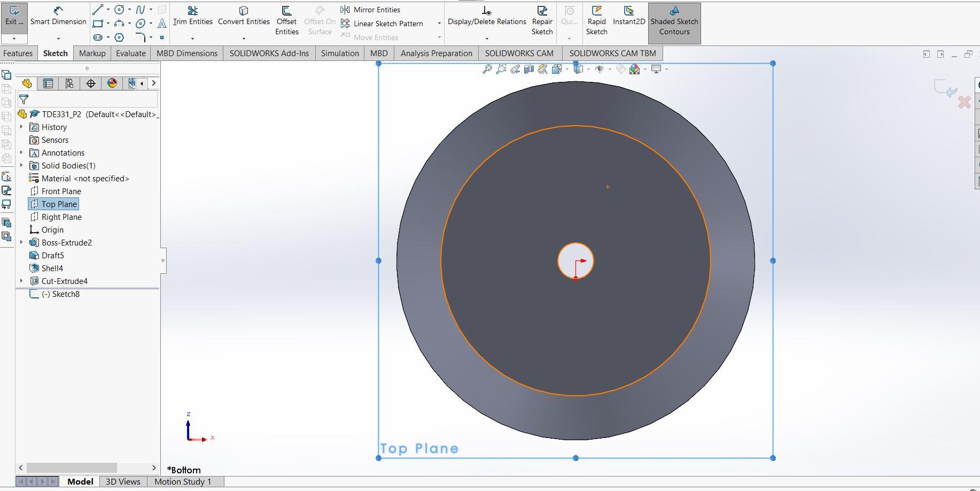Switch to the Markup ribbon tab
Image resolution: width=980 pixels, height=491 pixels.
(x=92, y=53)
